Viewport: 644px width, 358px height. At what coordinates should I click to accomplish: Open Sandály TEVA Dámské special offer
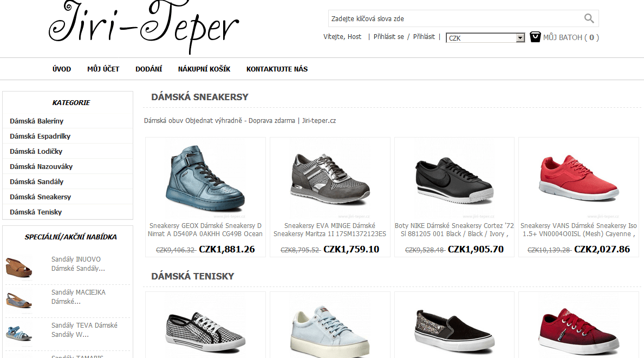pos(84,330)
